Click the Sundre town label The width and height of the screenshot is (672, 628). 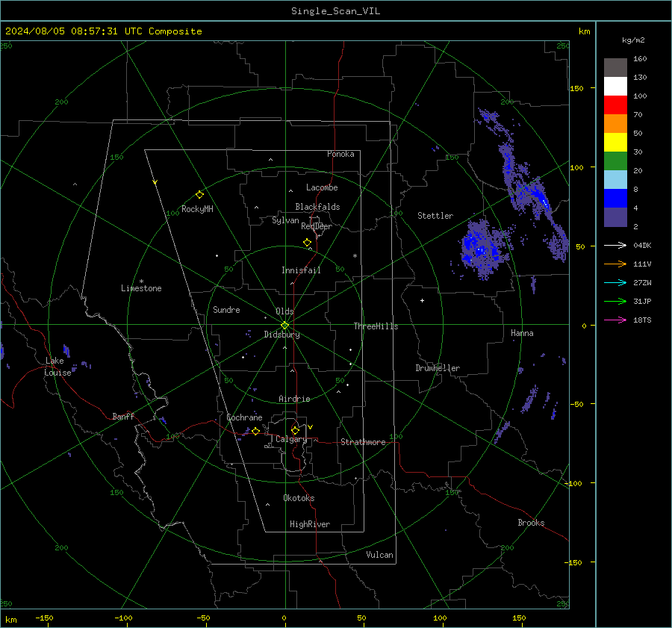point(226,309)
